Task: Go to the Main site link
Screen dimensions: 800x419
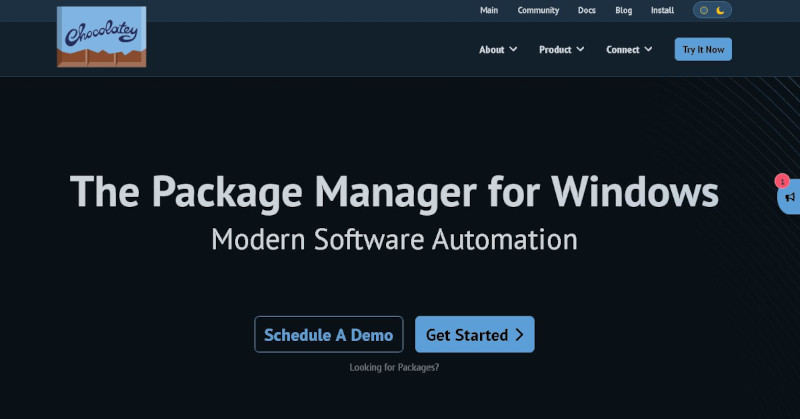Action: (x=489, y=10)
